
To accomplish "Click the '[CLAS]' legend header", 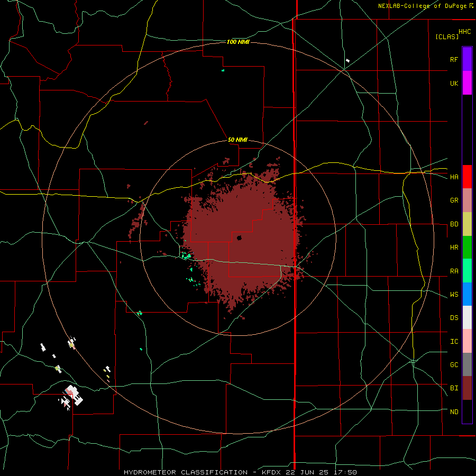I will (447, 36).
